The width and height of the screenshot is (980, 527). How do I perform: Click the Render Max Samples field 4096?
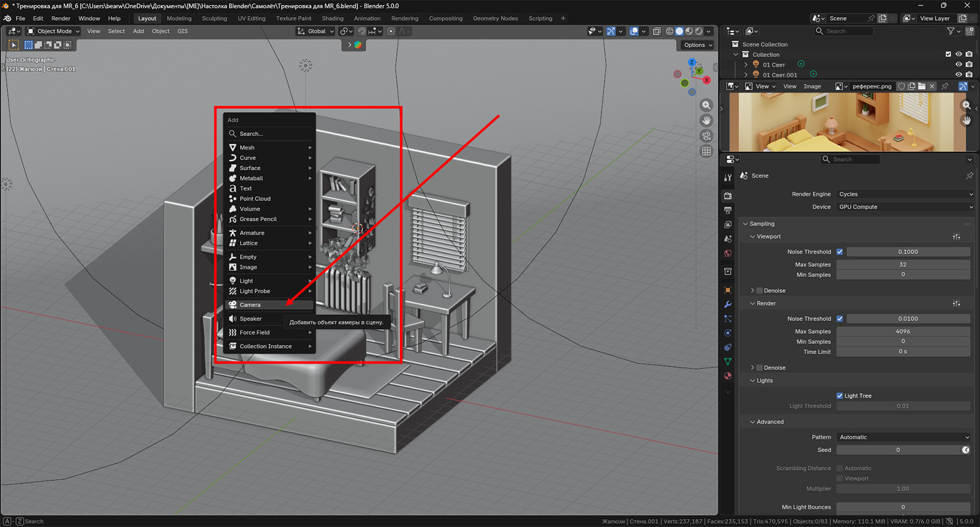click(903, 332)
